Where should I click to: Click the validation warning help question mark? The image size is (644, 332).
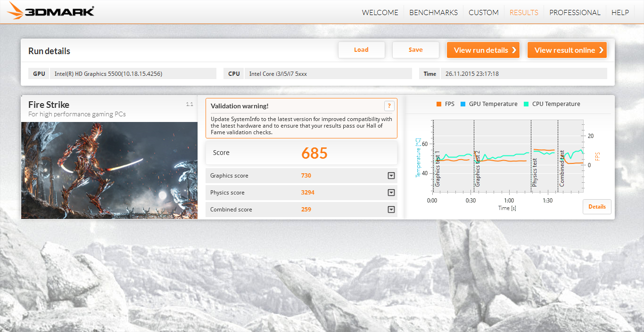click(389, 106)
